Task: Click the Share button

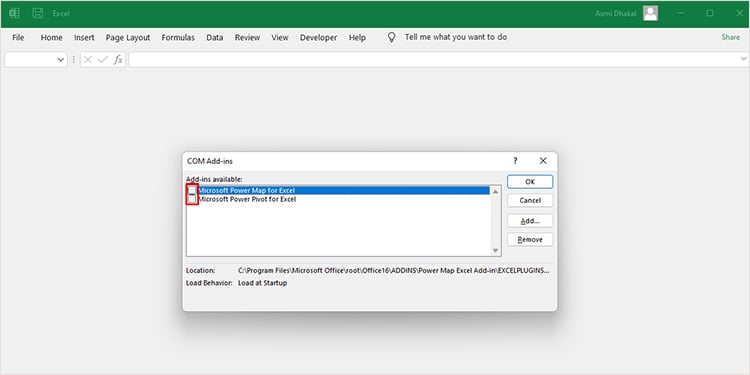Action: pos(730,37)
